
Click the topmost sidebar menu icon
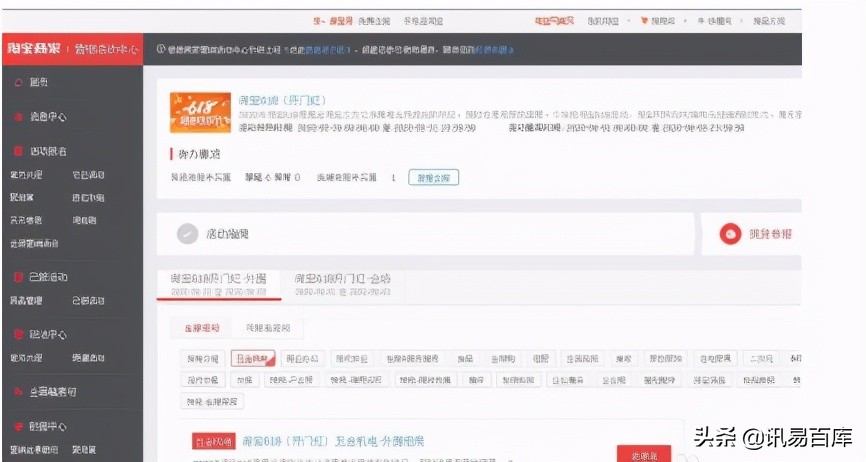click(x=18, y=82)
